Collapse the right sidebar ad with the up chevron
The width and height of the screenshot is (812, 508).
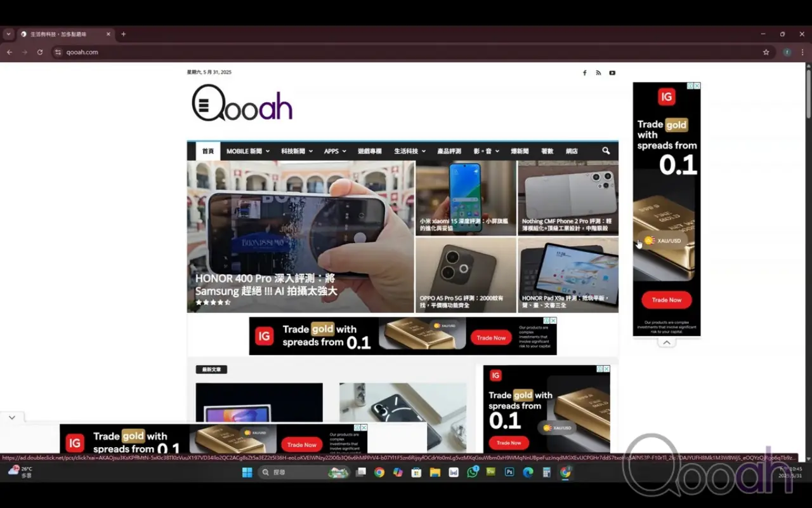coord(666,343)
